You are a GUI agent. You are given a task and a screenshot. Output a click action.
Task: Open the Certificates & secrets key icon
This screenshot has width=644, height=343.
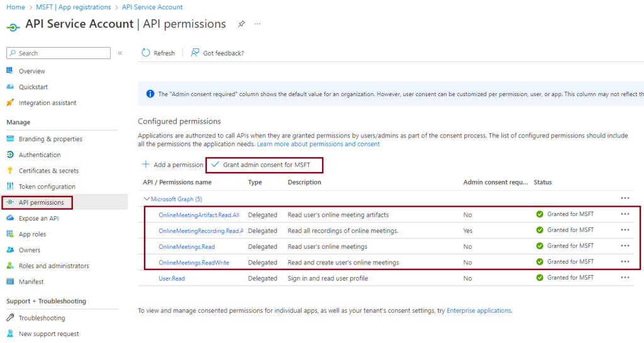10,170
